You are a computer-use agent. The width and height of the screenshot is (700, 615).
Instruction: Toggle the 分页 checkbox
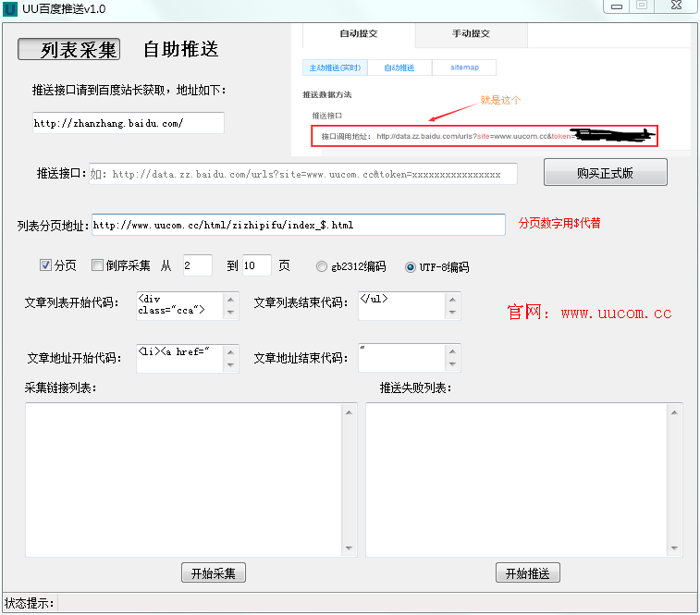(46, 265)
